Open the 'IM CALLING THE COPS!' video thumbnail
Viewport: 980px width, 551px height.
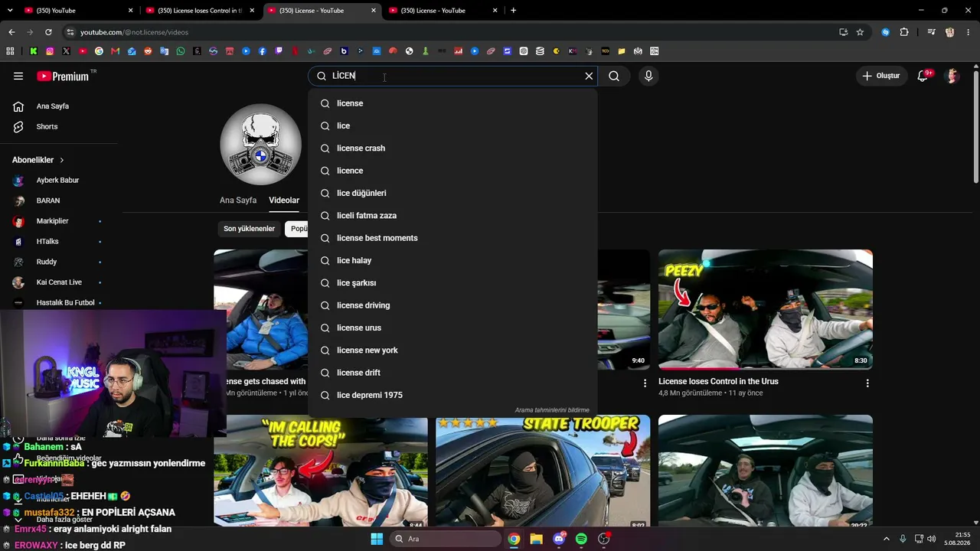(321, 472)
